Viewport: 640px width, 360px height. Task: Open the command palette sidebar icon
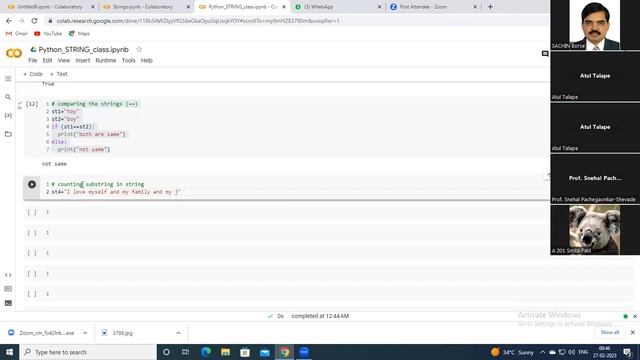click(x=8, y=289)
